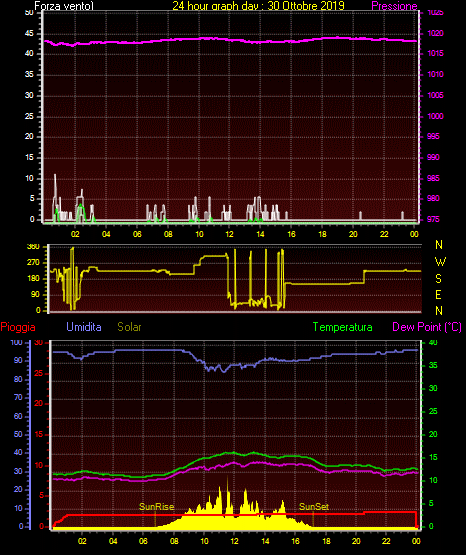466x555 pixels.
Task: Click the 100 humidity axis value
Action: pyautogui.click(x=16, y=342)
